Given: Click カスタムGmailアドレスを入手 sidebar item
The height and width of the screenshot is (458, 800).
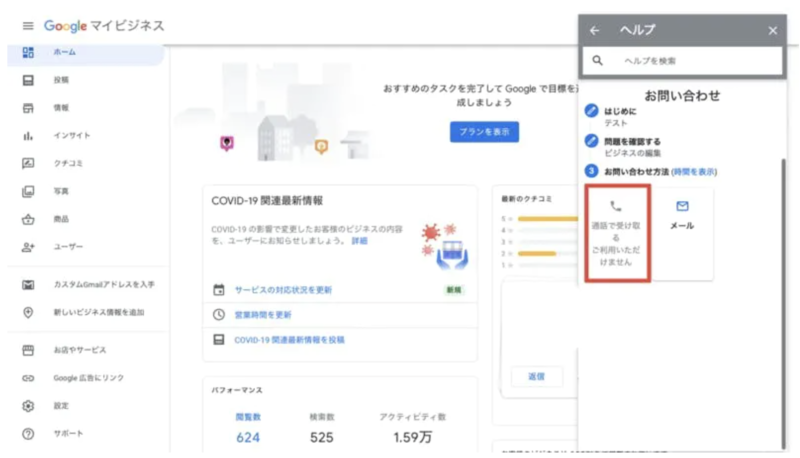Looking at the screenshot, I should coord(104,285).
